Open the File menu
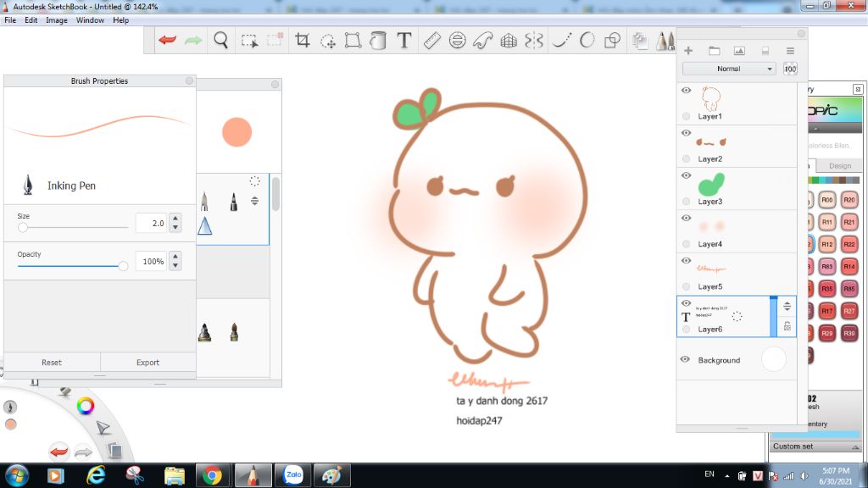 pyautogui.click(x=10, y=20)
